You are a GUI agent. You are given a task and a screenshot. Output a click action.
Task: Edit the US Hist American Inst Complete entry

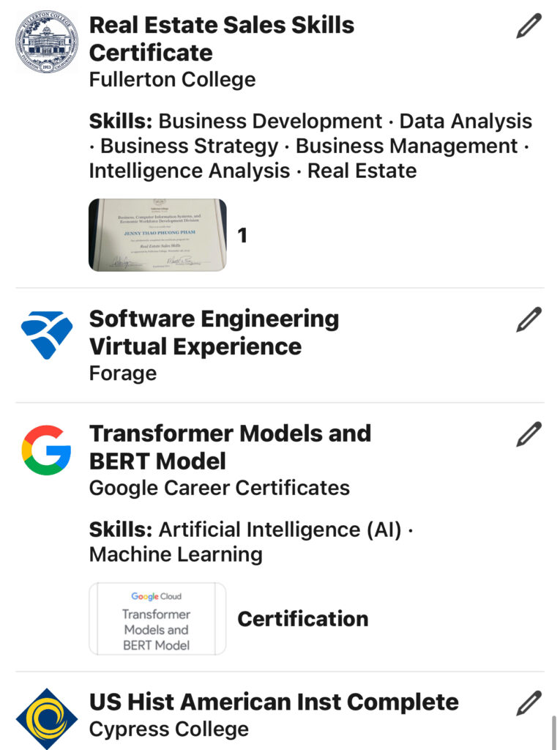tap(529, 702)
